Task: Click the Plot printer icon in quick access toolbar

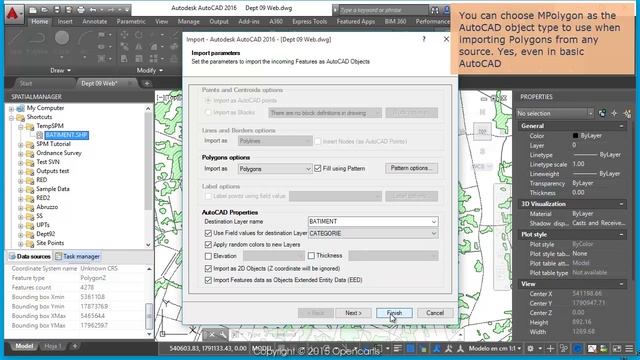Action: click(x=81, y=9)
